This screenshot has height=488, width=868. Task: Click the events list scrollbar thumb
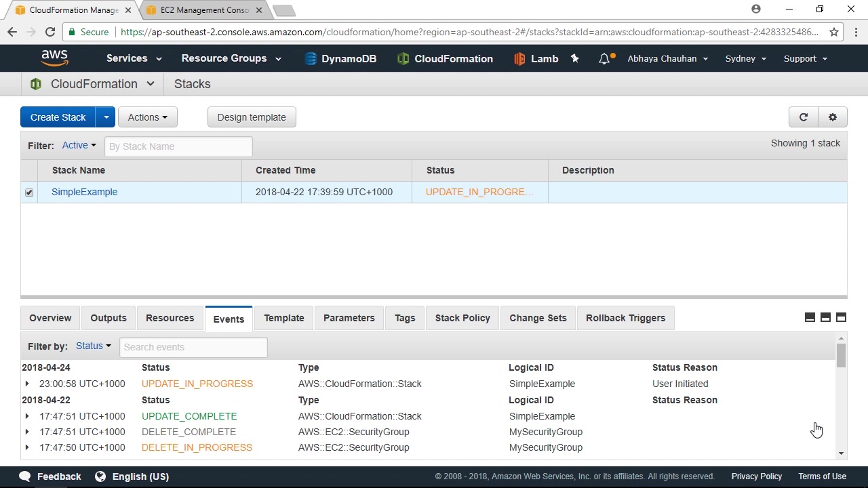(841, 355)
